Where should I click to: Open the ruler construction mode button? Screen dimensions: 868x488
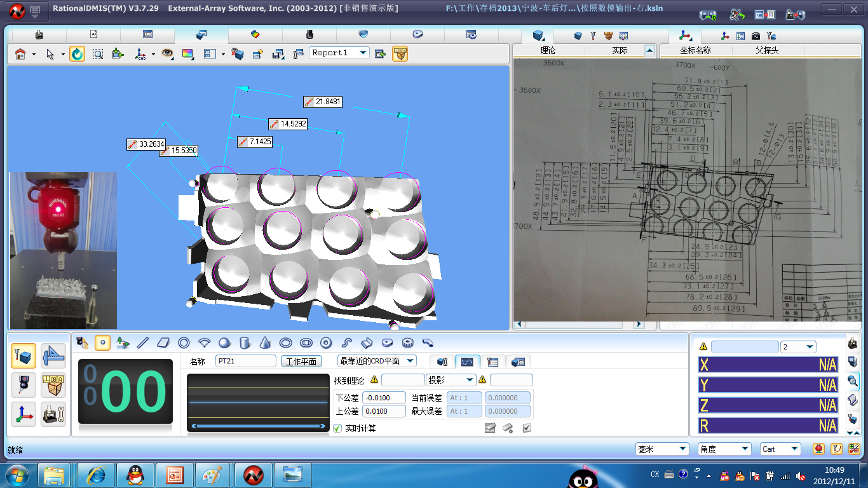click(53, 356)
